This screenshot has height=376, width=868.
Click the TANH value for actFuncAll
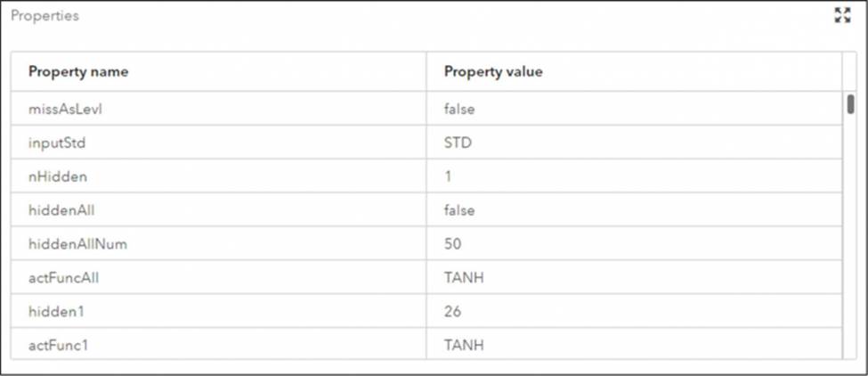[464, 277]
